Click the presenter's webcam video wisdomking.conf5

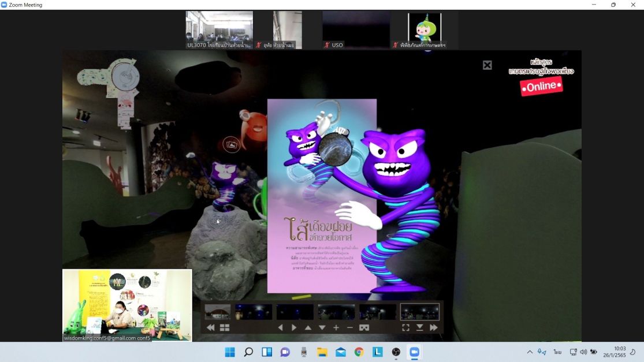tap(127, 305)
